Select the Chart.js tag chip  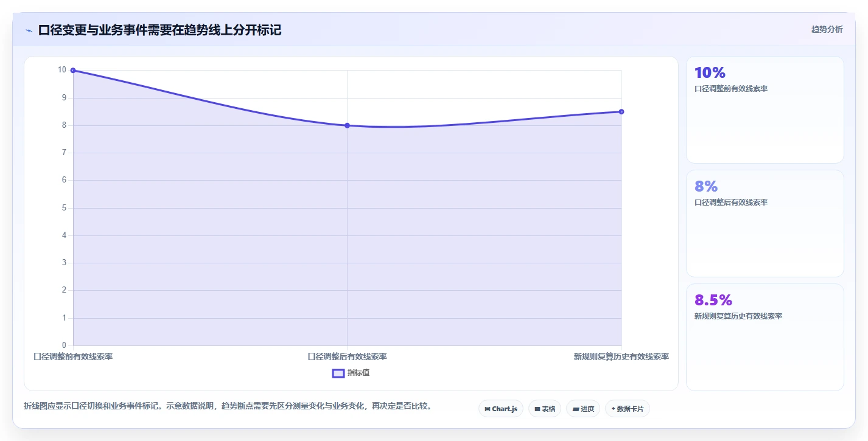pos(500,409)
